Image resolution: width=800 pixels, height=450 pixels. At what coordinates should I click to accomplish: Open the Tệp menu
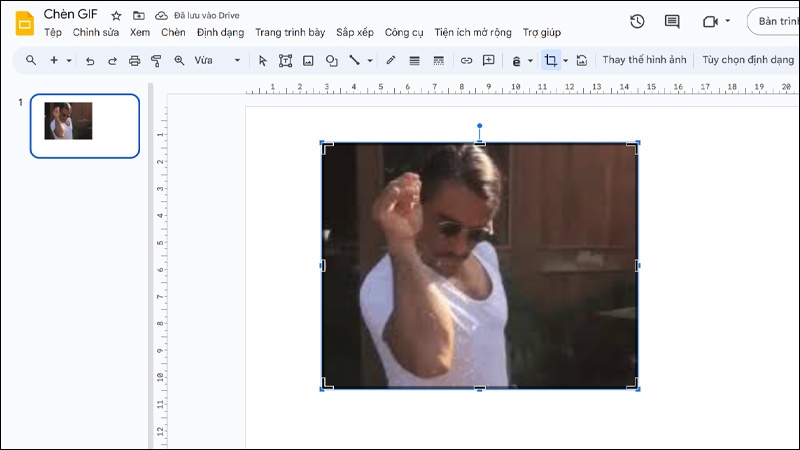pyautogui.click(x=53, y=33)
